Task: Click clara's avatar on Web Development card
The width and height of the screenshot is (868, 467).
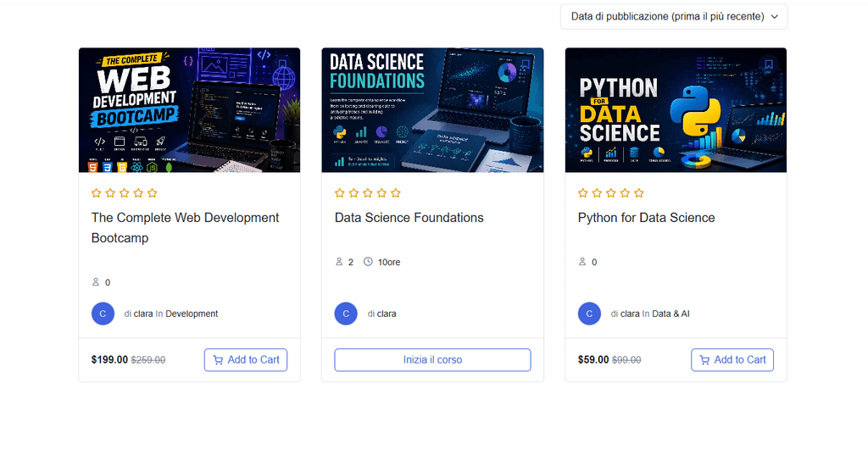Action: 103,314
